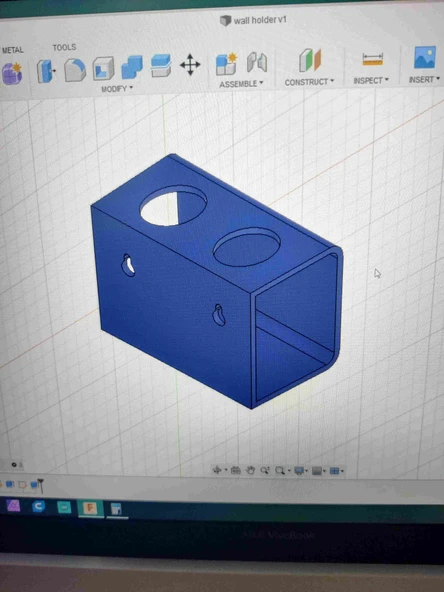Expand the Orbit tool dropdown arrow
444x592 pixels.
[x=226, y=470]
